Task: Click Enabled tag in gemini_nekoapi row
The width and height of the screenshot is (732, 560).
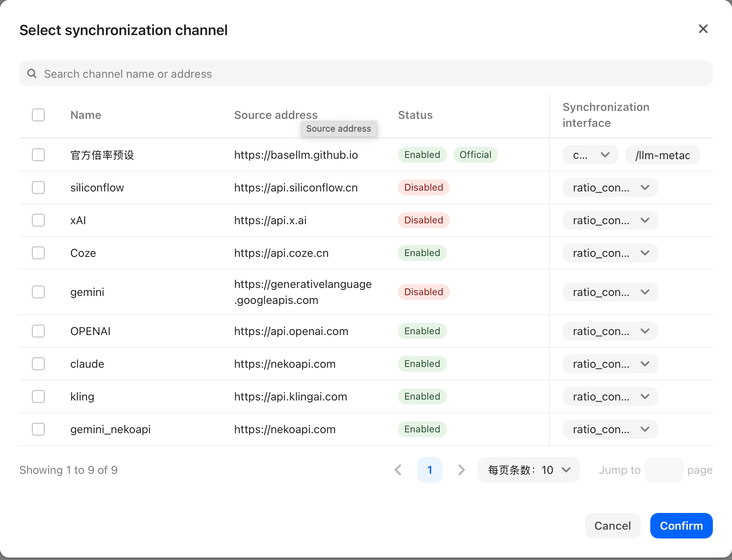Action: 422,429
